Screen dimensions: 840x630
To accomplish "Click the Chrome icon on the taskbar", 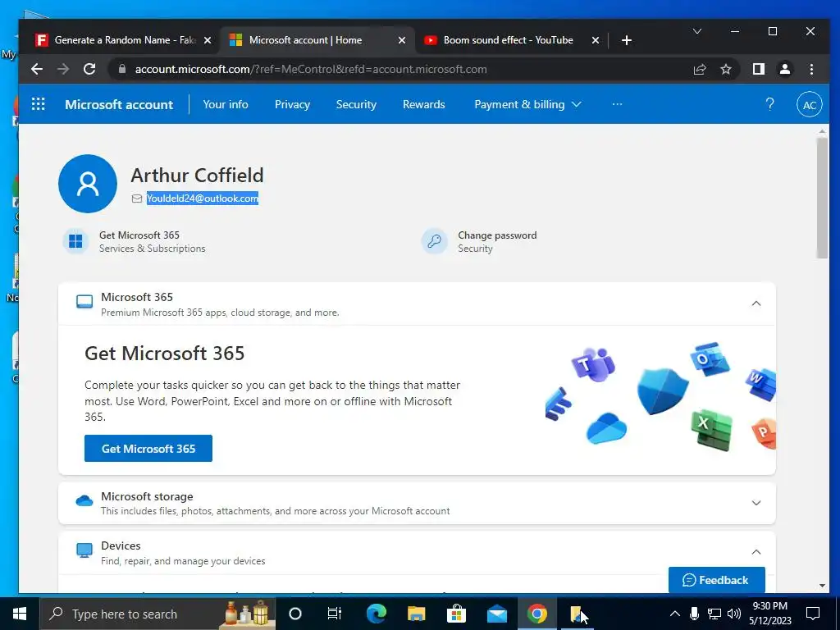I will pos(536,614).
